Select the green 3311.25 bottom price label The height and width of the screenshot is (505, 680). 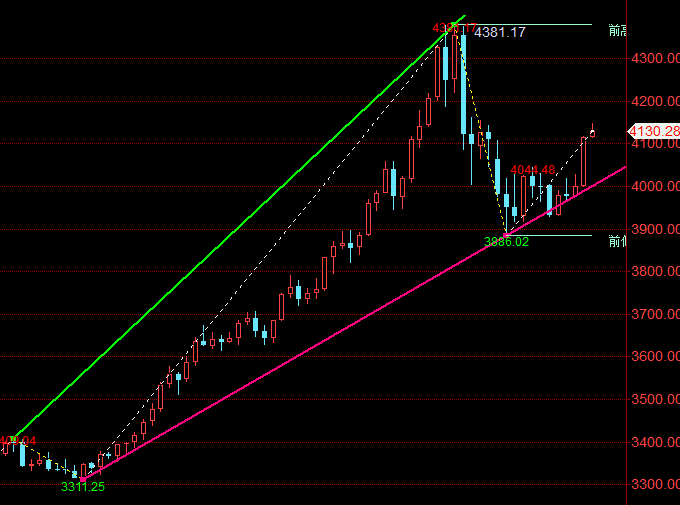[82, 486]
